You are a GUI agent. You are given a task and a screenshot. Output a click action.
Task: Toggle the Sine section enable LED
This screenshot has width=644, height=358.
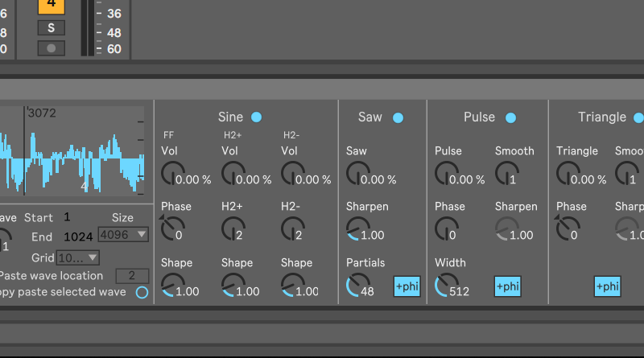[x=256, y=117]
